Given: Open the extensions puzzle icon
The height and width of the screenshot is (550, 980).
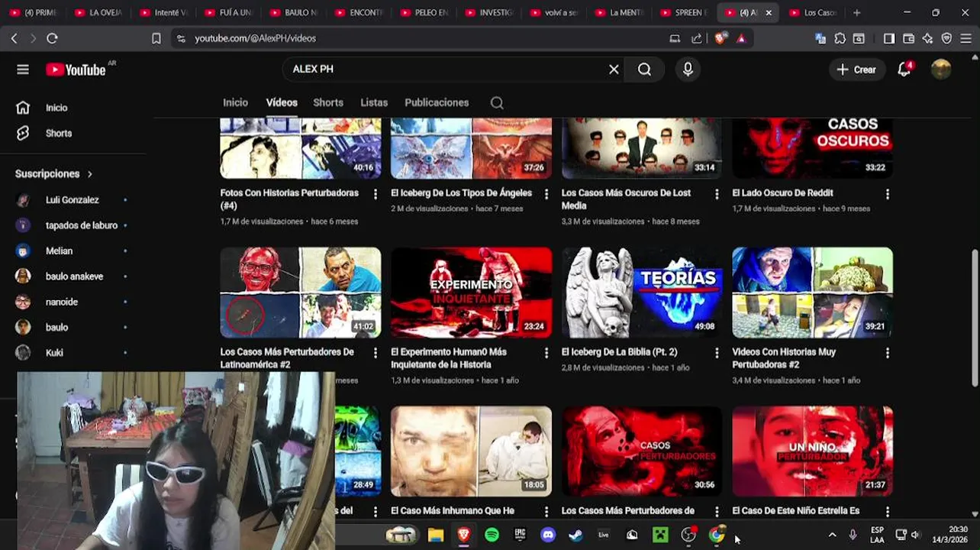Looking at the screenshot, I should 840,38.
